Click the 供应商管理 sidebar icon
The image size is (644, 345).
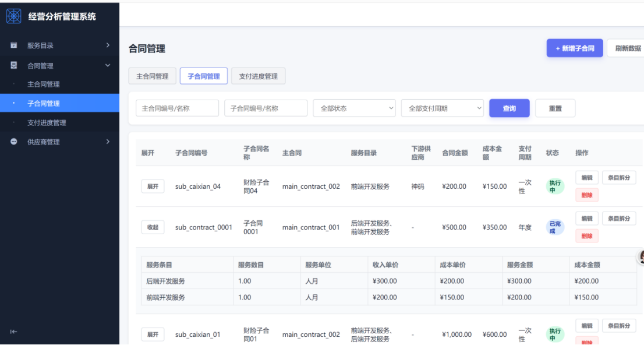point(13,142)
